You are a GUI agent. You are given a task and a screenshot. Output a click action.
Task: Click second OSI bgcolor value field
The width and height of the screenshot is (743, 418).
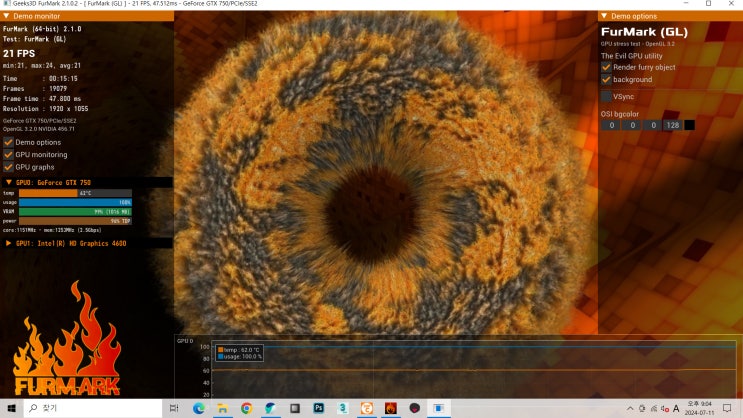click(x=632, y=125)
